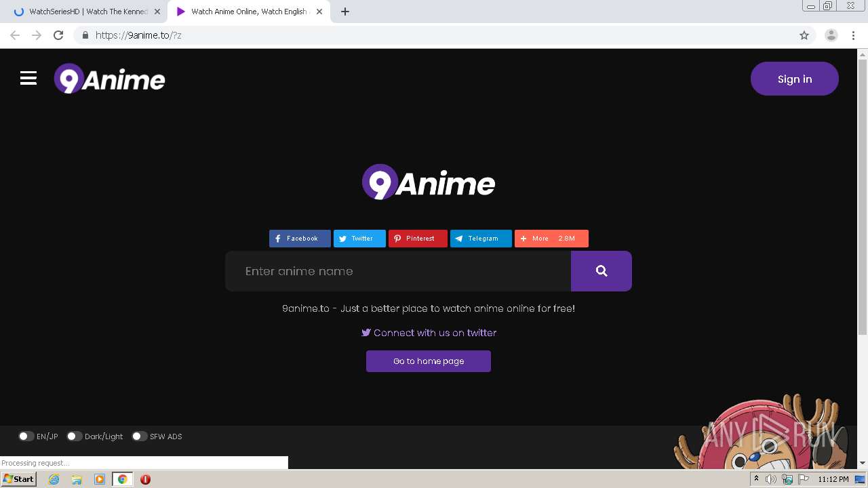Screen dimensions: 868x488
Task: Launch Internet Explorer from taskbar
Action: 54,479
